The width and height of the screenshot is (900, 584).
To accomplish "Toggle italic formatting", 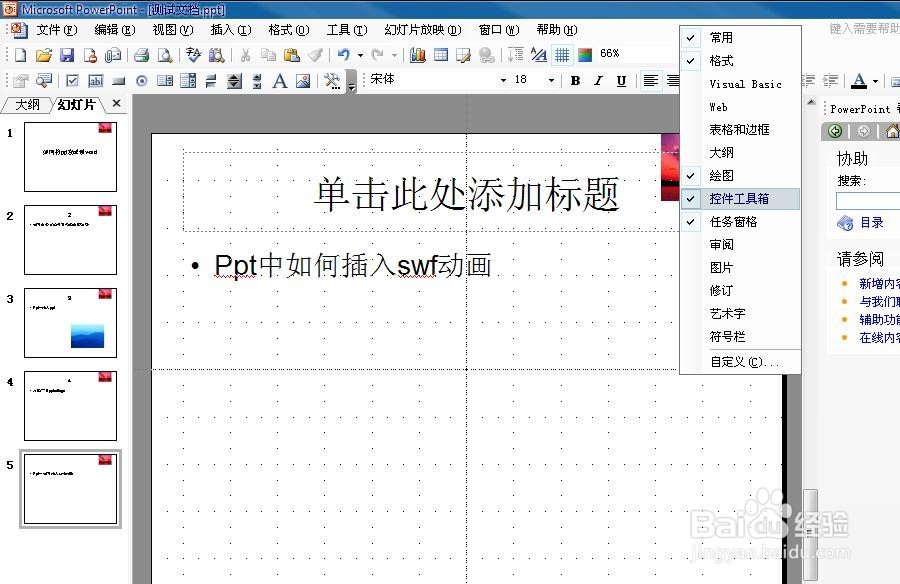I will pyautogui.click(x=597, y=80).
